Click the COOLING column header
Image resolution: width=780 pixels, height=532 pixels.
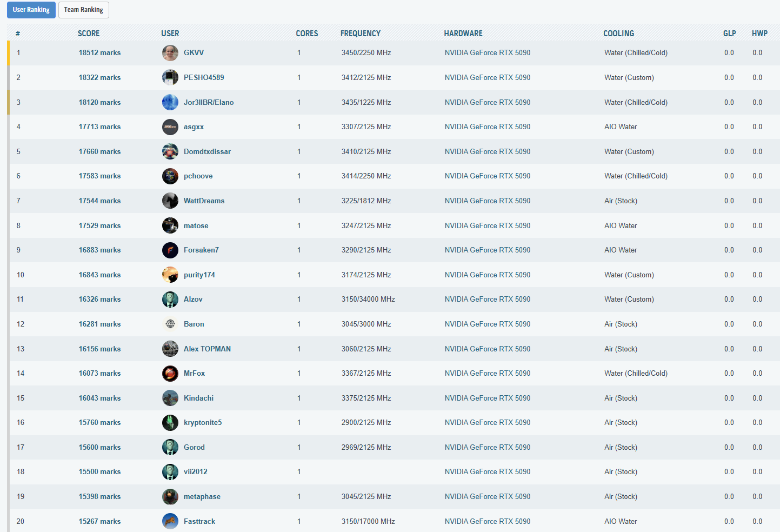pos(618,34)
